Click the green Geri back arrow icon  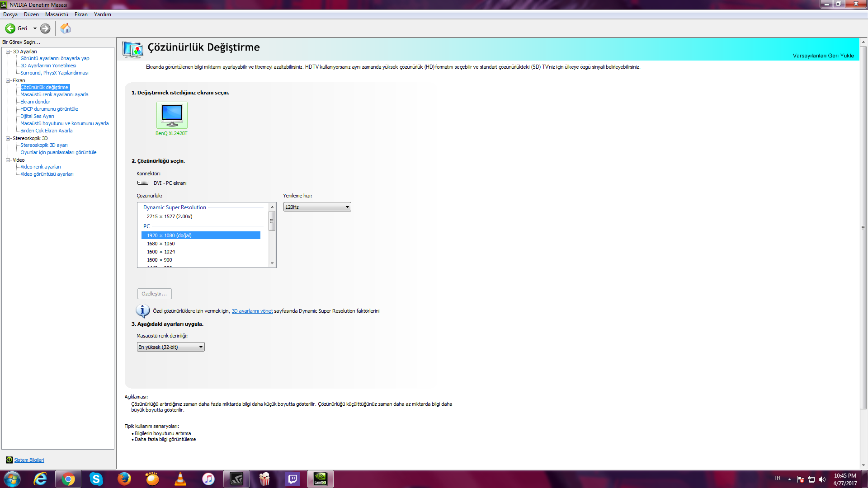[x=10, y=28]
